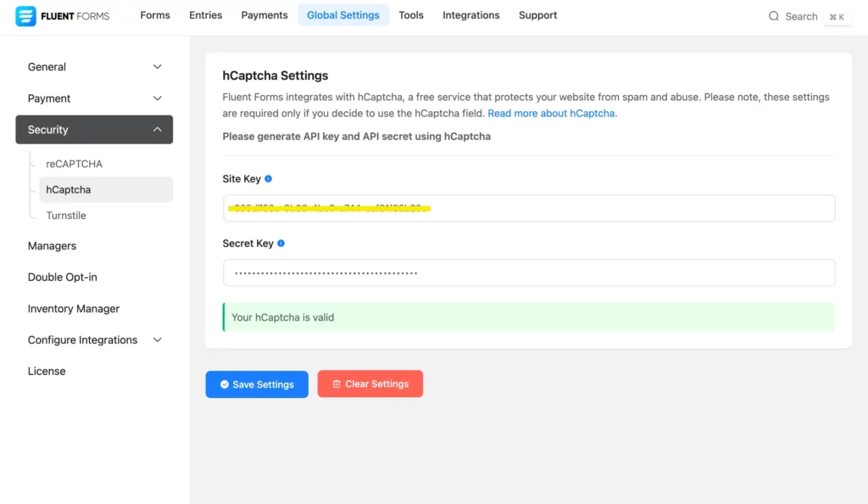Go to the Payments tab
This screenshot has width=868, height=504.
click(x=264, y=15)
